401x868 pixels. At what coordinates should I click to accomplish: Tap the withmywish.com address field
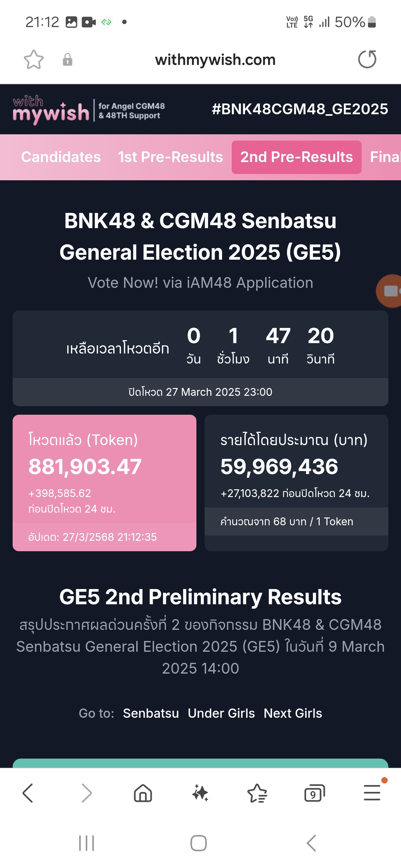215,60
